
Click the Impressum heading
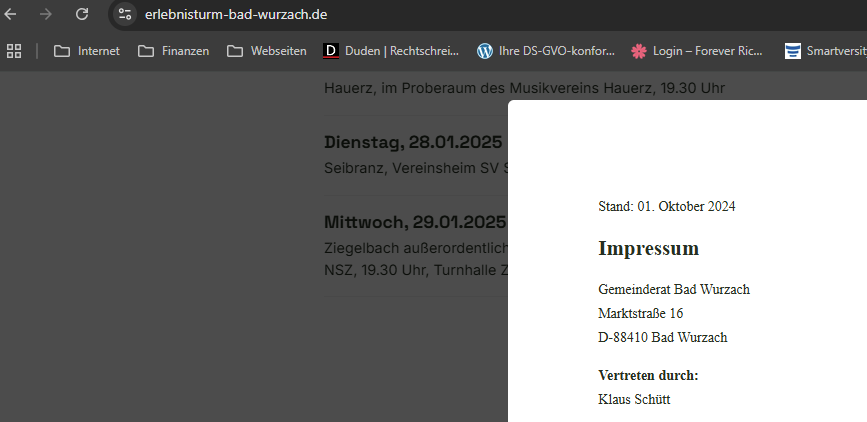click(x=648, y=248)
